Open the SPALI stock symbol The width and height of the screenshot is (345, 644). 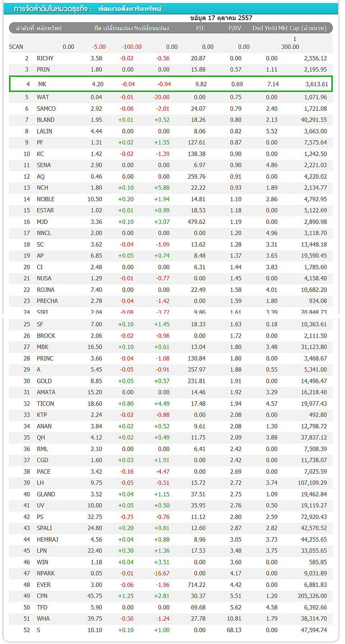coord(44,528)
